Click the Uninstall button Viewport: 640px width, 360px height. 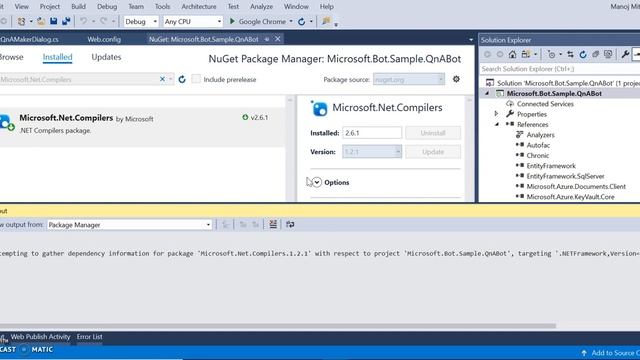433,133
